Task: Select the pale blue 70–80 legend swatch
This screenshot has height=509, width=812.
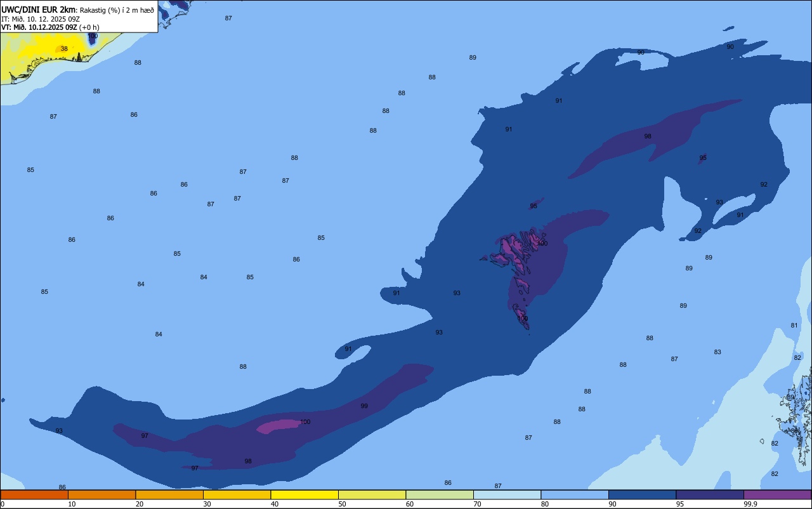Action: [x=507, y=494]
